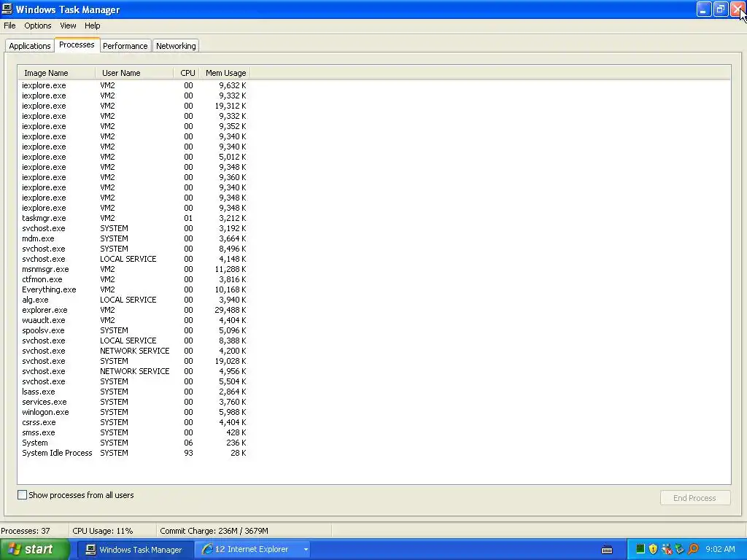Viewport: 747px width, 560px height.
Task: Switch to the Networking tab
Action: [176, 46]
